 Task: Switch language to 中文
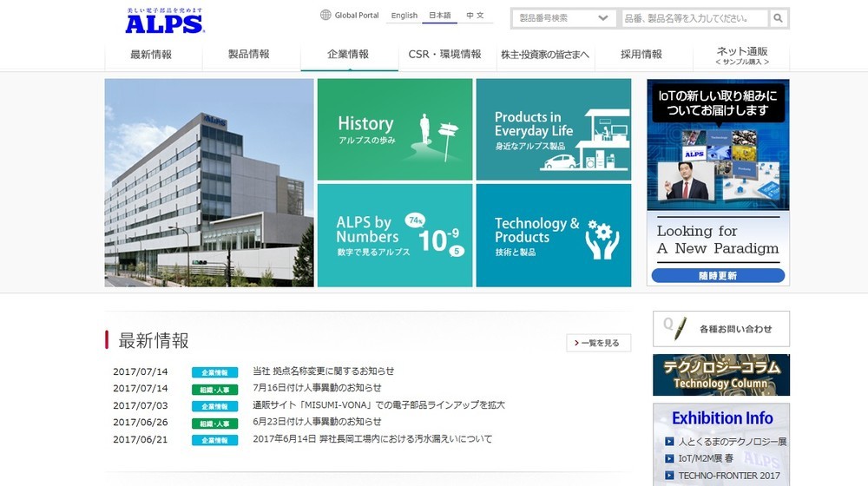(x=475, y=16)
